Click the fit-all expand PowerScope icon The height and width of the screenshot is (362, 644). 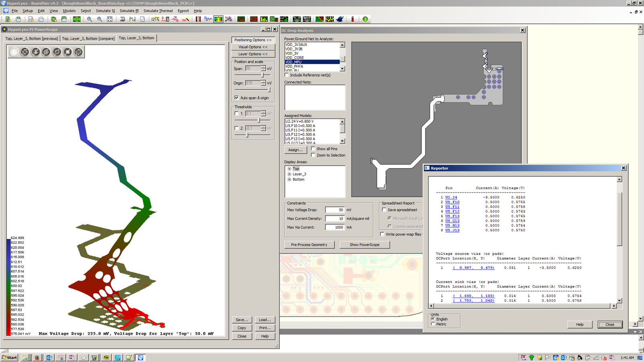78,52
